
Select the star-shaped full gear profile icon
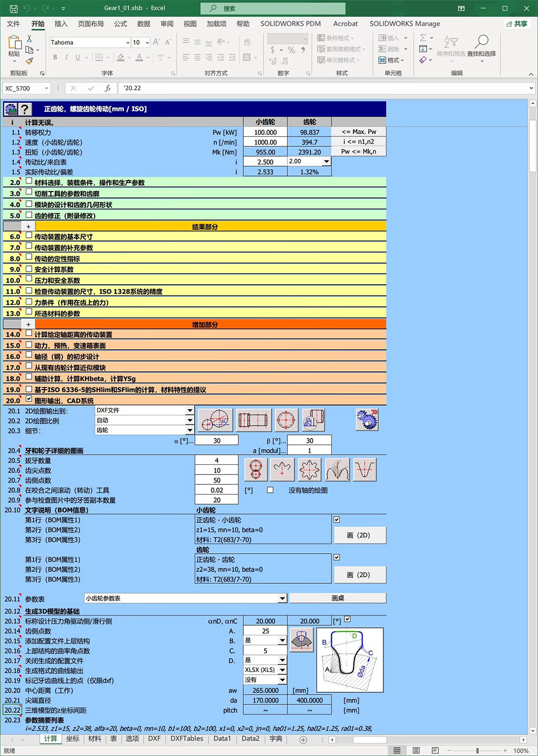[x=309, y=469]
